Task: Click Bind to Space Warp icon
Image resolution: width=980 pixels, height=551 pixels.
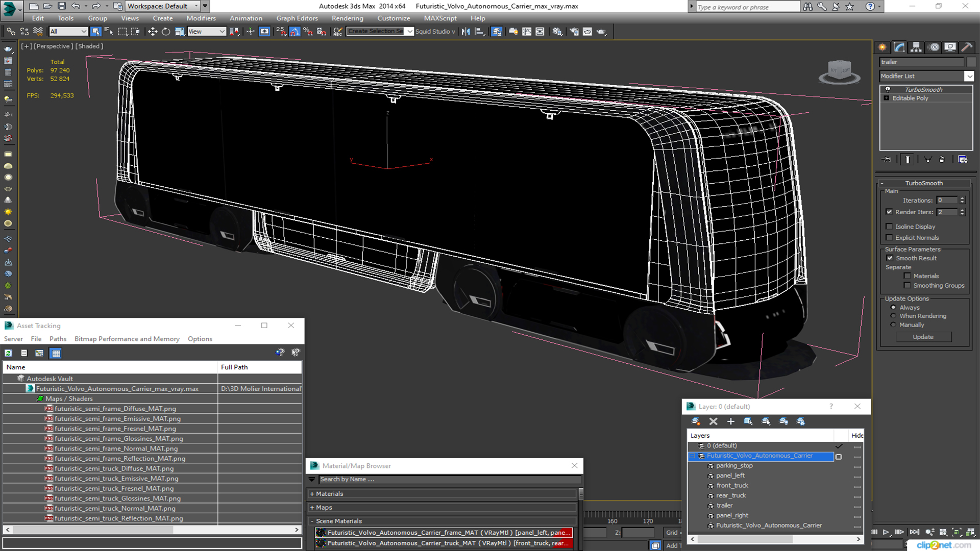Action: tap(38, 32)
